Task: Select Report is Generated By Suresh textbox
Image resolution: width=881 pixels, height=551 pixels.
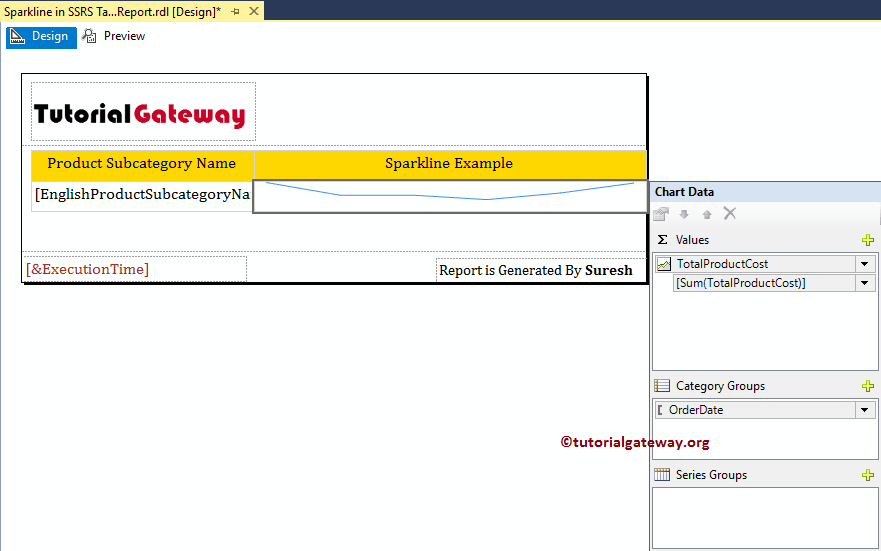Action: pyautogui.click(x=540, y=270)
